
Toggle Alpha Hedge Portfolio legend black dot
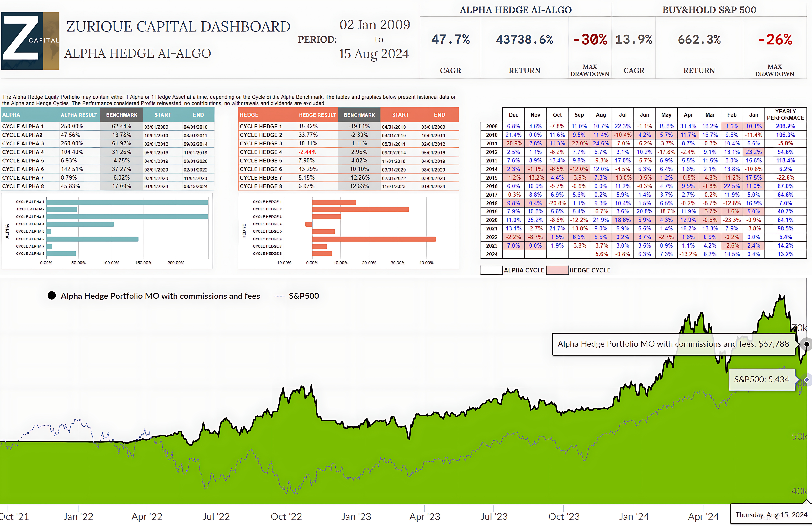point(52,295)
